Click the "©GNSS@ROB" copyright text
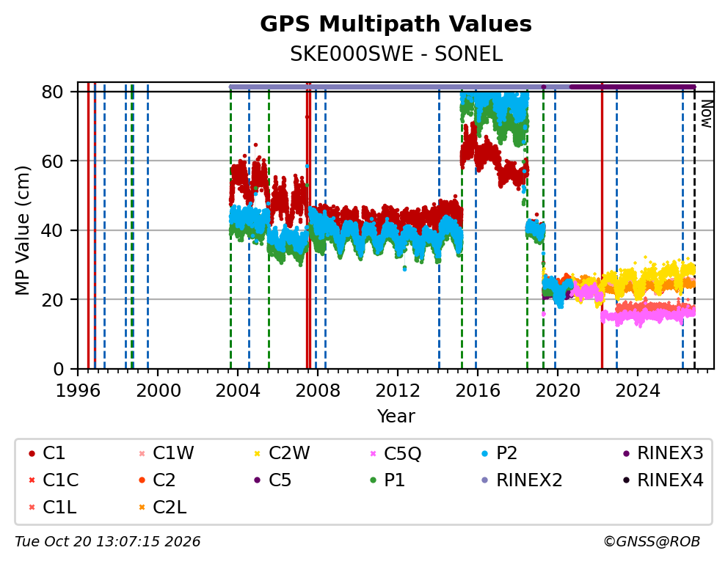Screen dimensions: 728x564 (652, 541)
